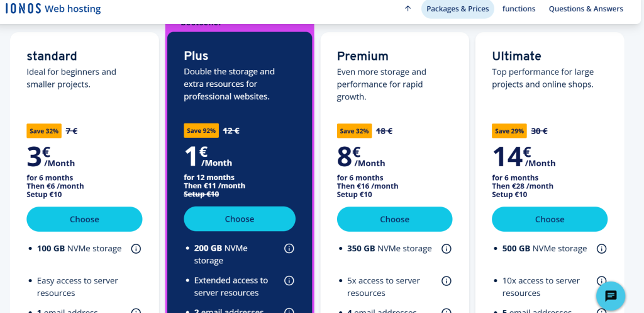Click the IONOS Web hosting logo
This screenshot has height=313, width=644.
[x=55, y=9]
